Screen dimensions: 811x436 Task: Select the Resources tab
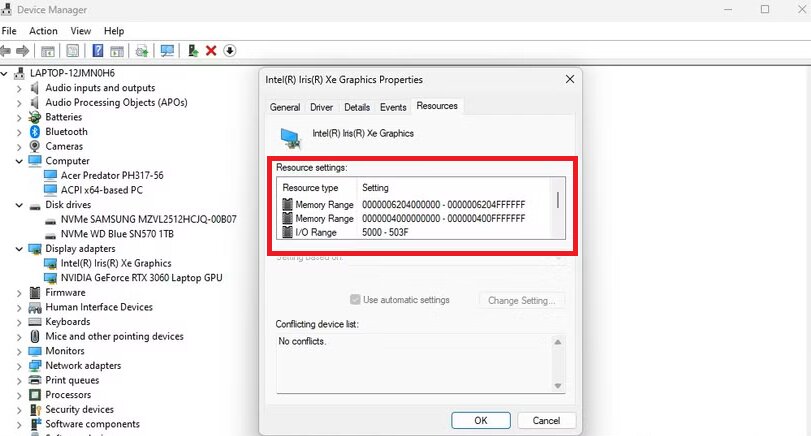point(437,106)
